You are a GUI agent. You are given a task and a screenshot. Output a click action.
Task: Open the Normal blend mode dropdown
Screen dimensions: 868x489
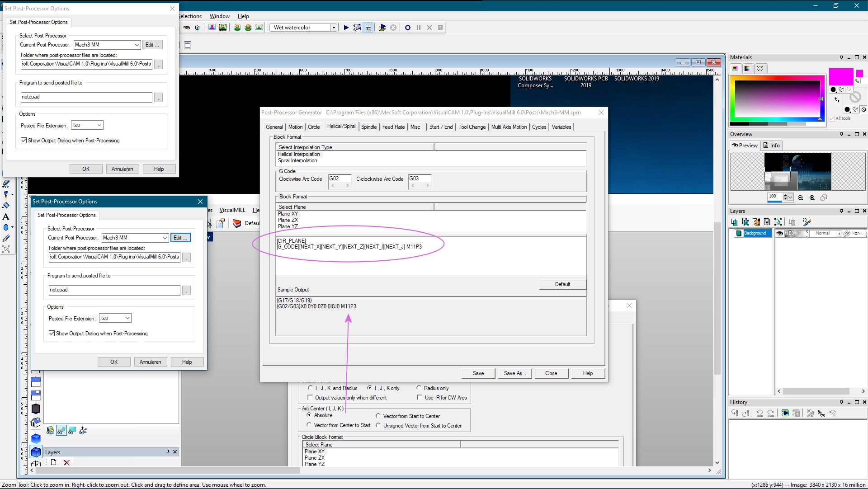(x=839, y=234)
